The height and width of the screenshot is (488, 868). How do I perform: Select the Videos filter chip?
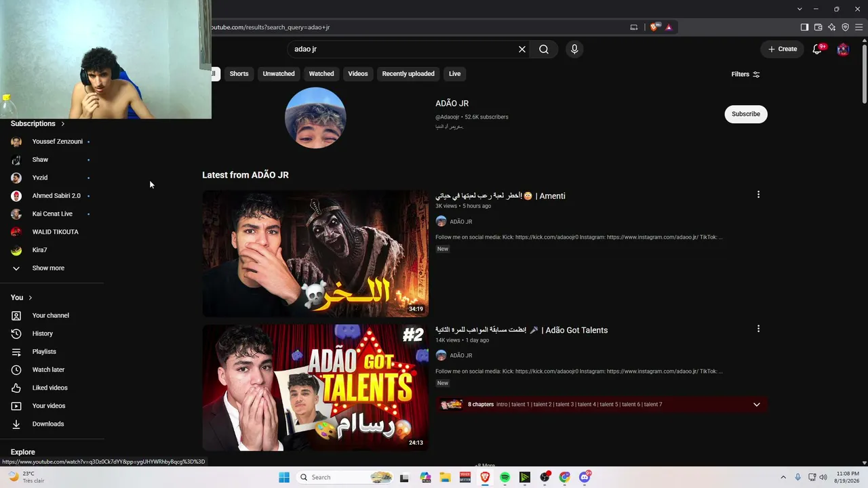tap(358, 74)
